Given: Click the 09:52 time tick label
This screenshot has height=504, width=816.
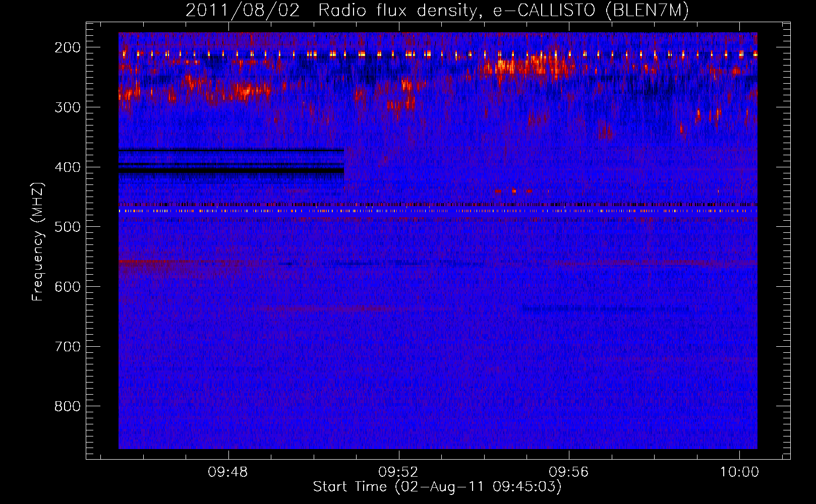Looking at the screenshot, I should 398,472.
